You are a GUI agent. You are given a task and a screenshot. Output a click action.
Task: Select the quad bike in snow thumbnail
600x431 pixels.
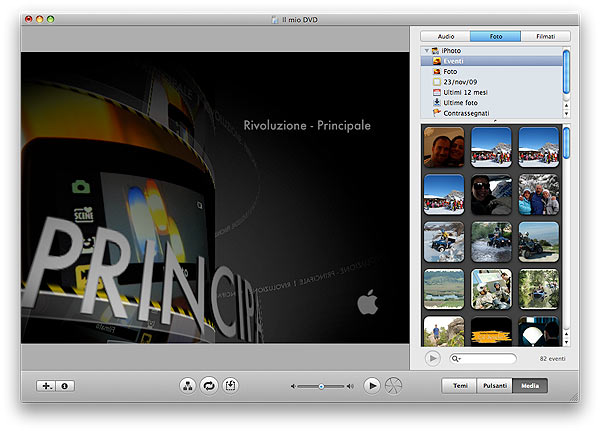pos(444,242)
